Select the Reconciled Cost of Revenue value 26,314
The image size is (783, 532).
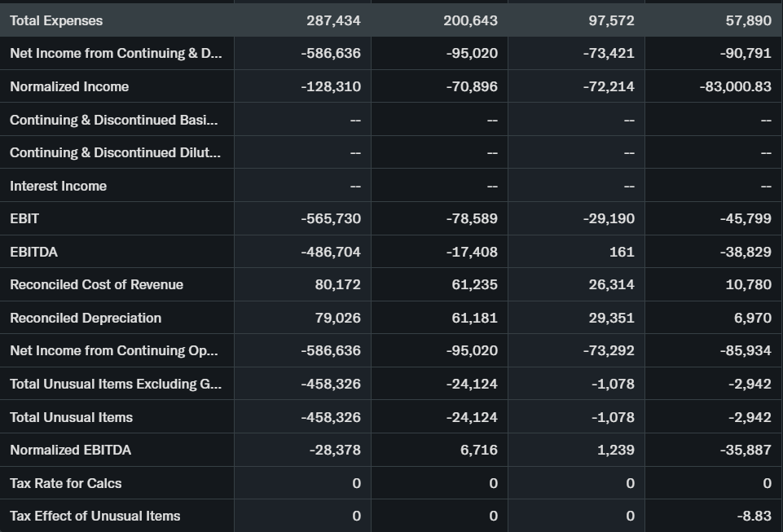pyautogui.click(x=611, y=284)
